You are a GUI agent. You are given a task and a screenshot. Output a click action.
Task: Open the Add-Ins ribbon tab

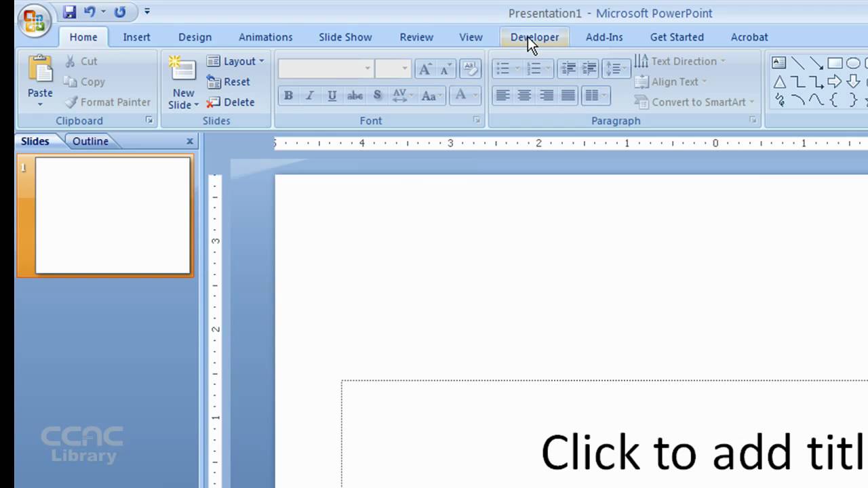[x=604, y=37]
